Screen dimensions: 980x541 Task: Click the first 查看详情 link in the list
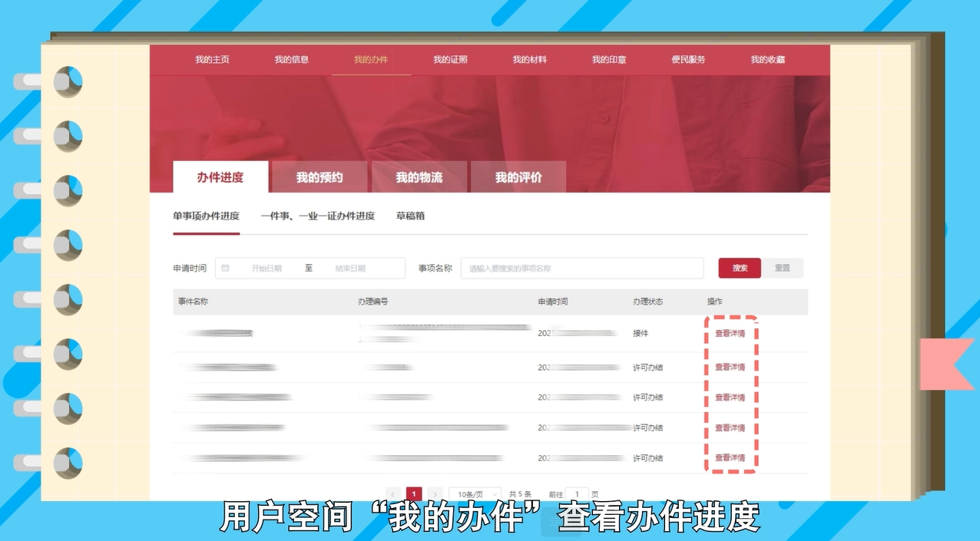(731, 333)
